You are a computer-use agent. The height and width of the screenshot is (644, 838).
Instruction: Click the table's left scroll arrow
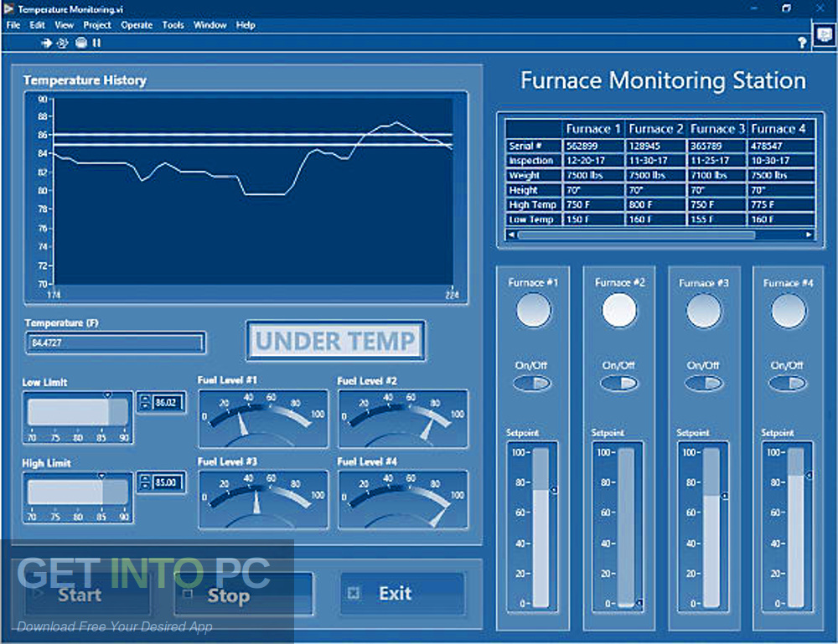point(512,234)
